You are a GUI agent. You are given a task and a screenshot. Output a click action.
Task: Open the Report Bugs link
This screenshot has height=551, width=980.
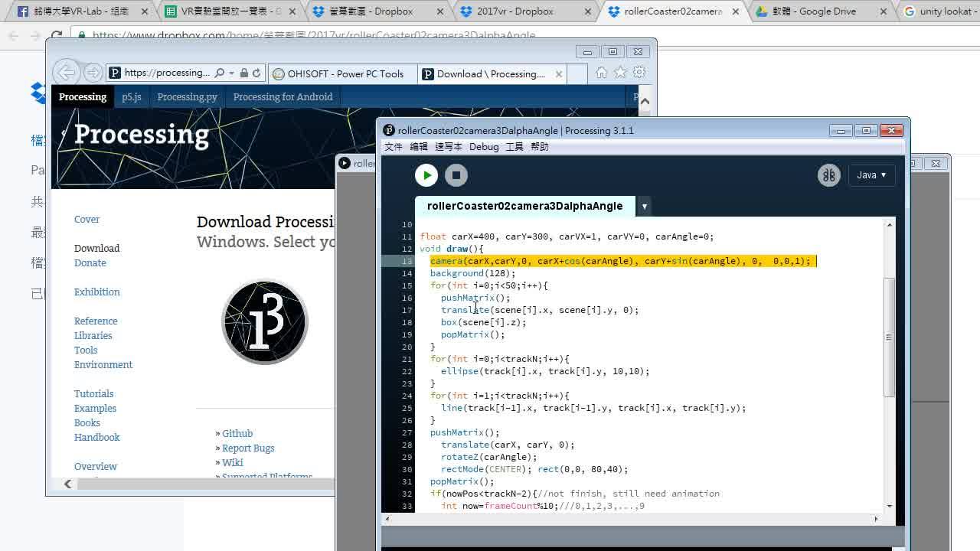(248, 448)
